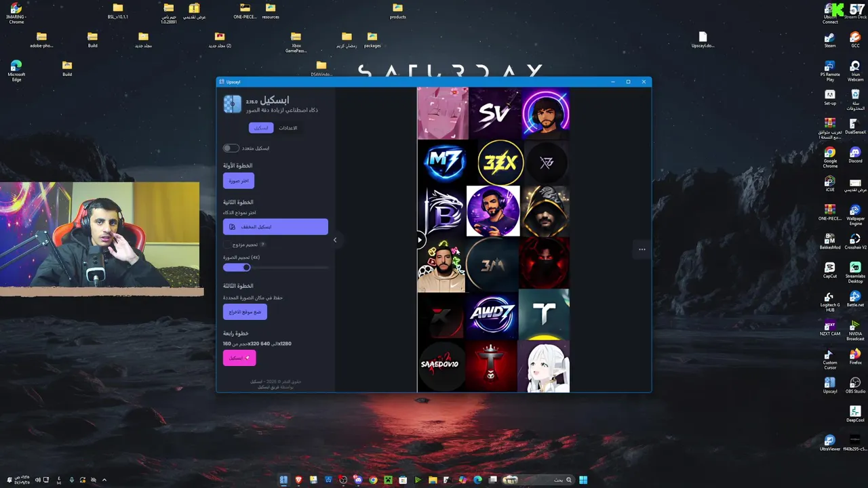The width and height of the screenshot is (868, 488).
Task: Click the taskbar search box
Action: pyautogui.click(x=540, y=480)
